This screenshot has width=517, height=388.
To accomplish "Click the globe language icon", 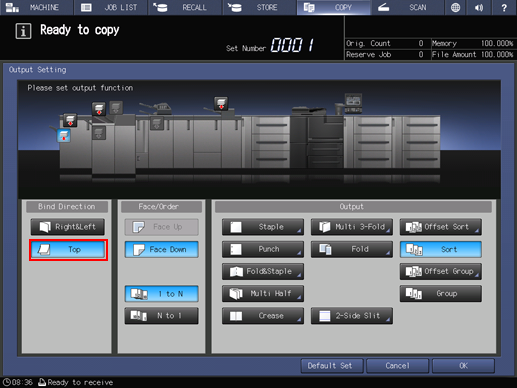I will (455, 7).
